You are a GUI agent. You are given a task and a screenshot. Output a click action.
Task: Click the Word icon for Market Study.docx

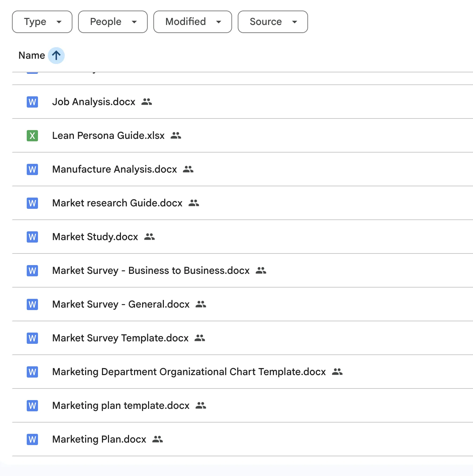click(32, 237)
